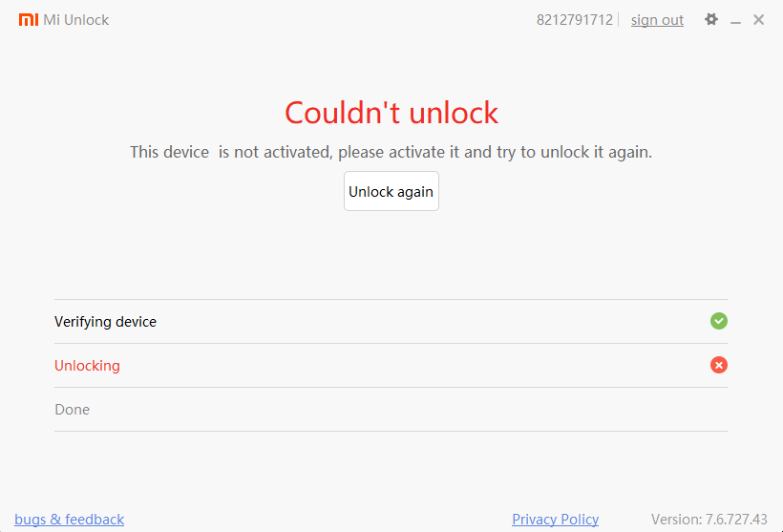Screen dimensions: 783x532
Task: Click the Mi Unlock title text
Action: [75, 20]
